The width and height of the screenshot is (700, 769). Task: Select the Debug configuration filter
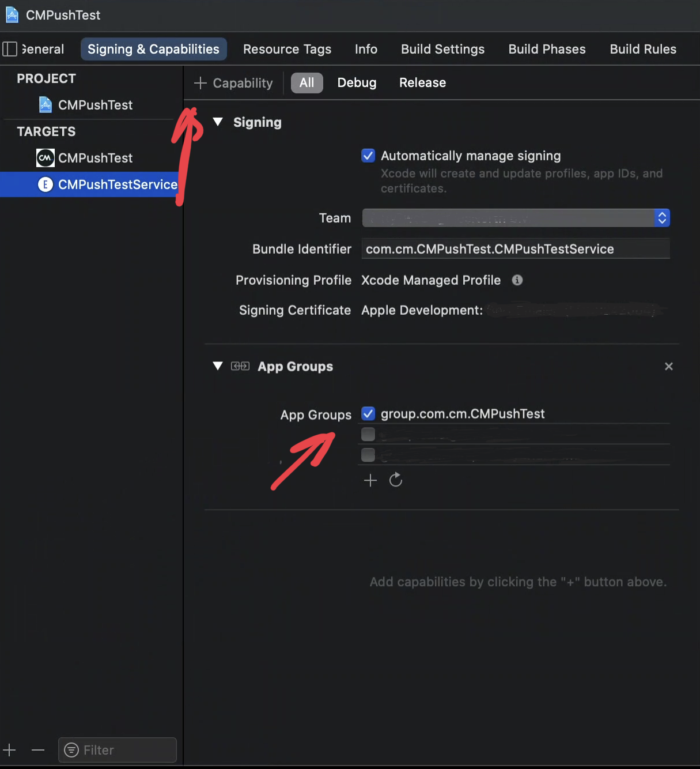coord(357,82)
